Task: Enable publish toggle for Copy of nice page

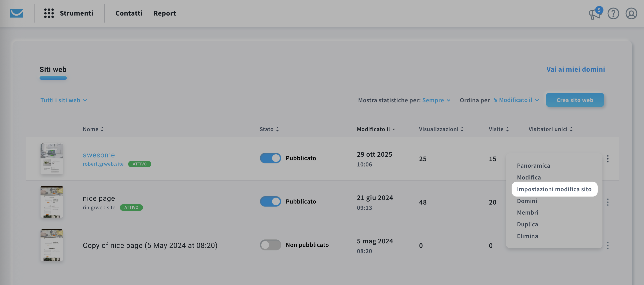Action: click(x=270, y=245)
